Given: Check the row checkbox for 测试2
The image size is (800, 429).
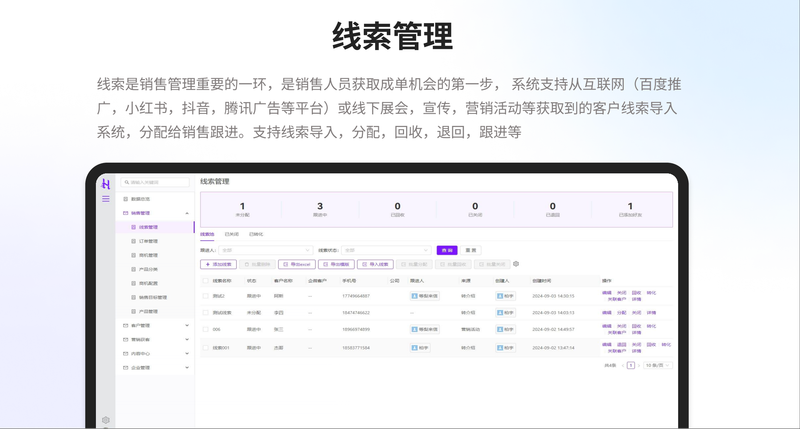Looking at the screenshot, I should 206,296.
